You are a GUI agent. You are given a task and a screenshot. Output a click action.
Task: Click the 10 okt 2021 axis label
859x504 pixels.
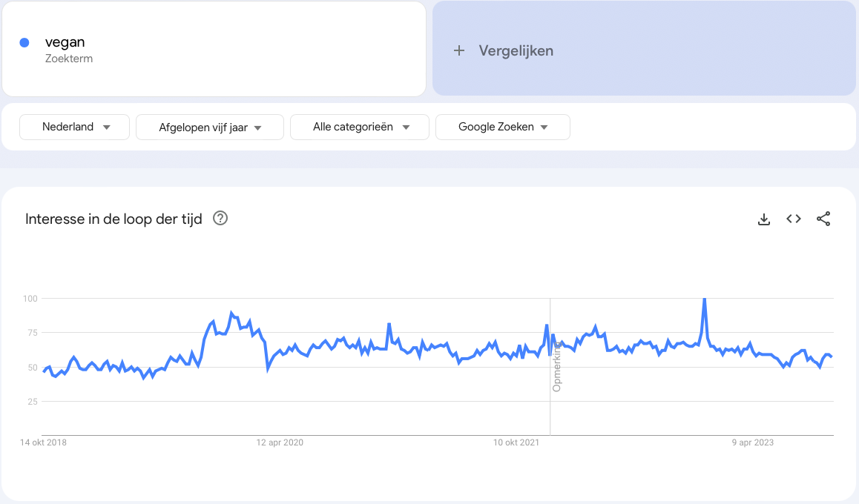click(x=517, y=442)
